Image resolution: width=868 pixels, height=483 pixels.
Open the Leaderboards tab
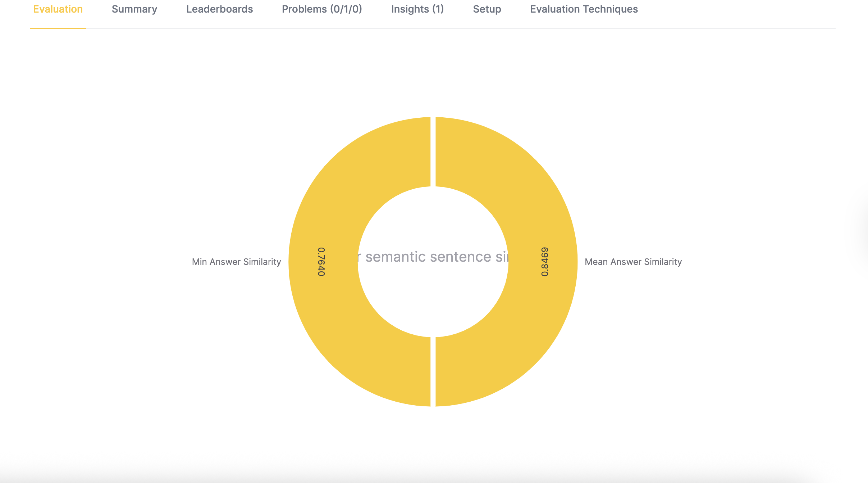click(219, 9)
